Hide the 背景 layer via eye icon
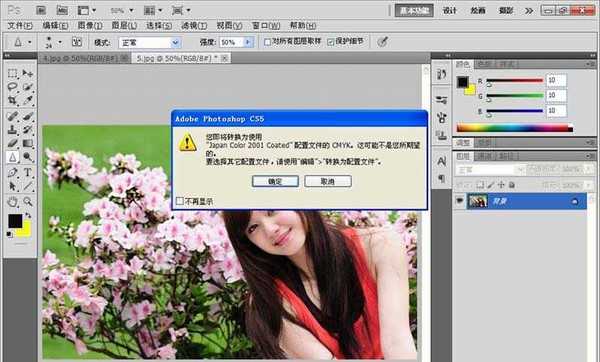This screenshot has height=362, width=600. [460, 201]
